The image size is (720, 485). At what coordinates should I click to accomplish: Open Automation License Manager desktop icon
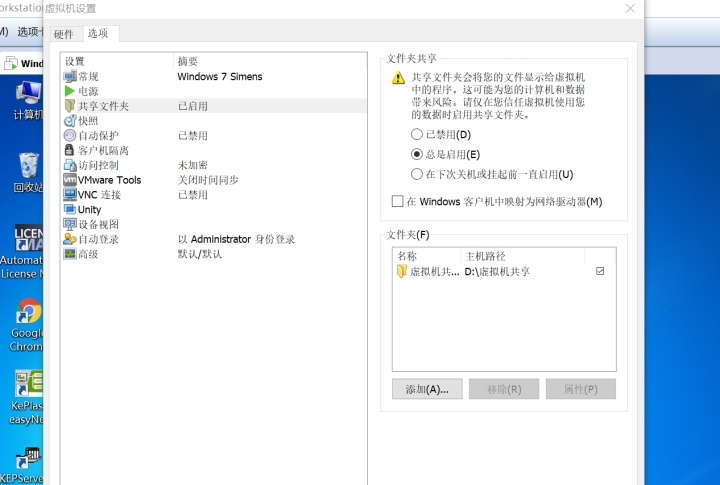[x=22, y=252]
